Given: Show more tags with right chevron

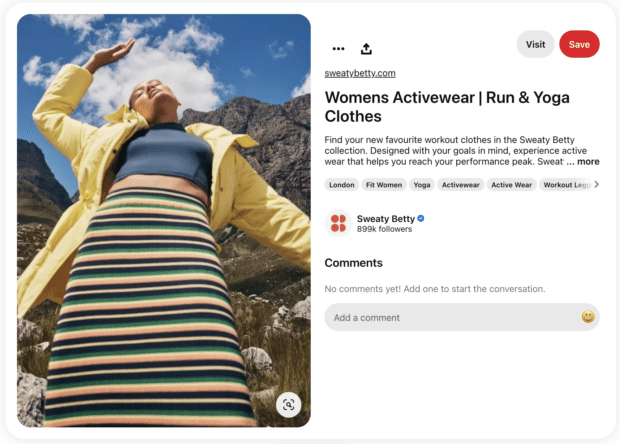Looking at the screenshot, I should (x=597, y=184).
